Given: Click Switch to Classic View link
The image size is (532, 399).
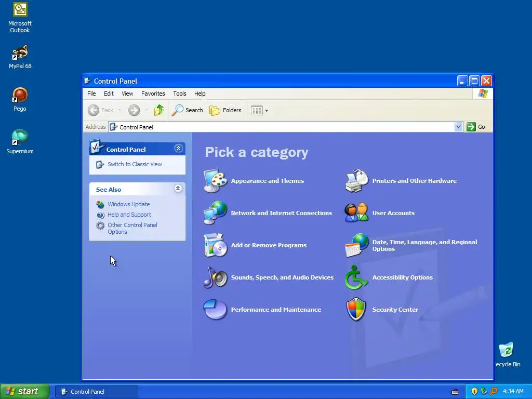Looking at the screenshot, I should [x=135, y=164].
